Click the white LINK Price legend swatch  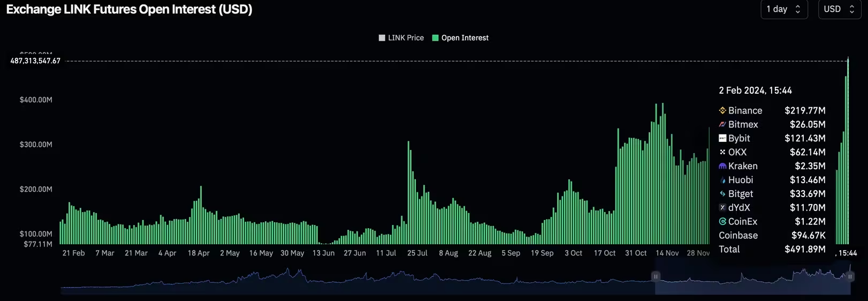click(x=382, y=38)
